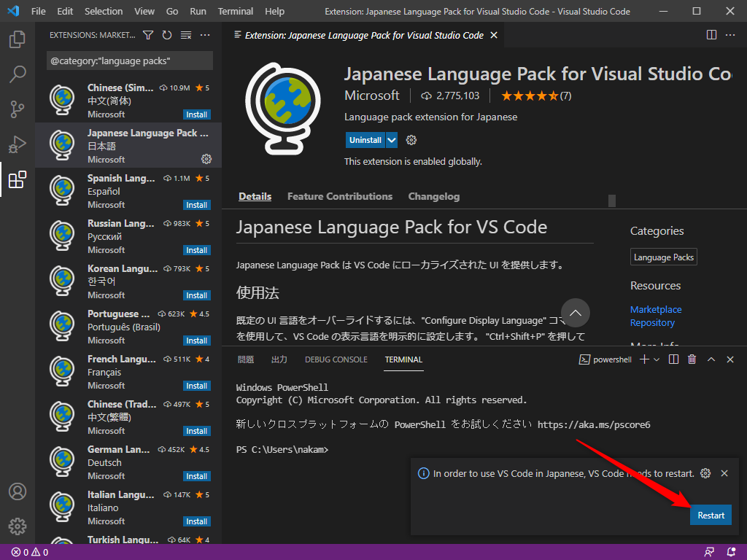Click the Language Packs category tag
This screenshot has height=560, width=747.
[x=664, y=257]
